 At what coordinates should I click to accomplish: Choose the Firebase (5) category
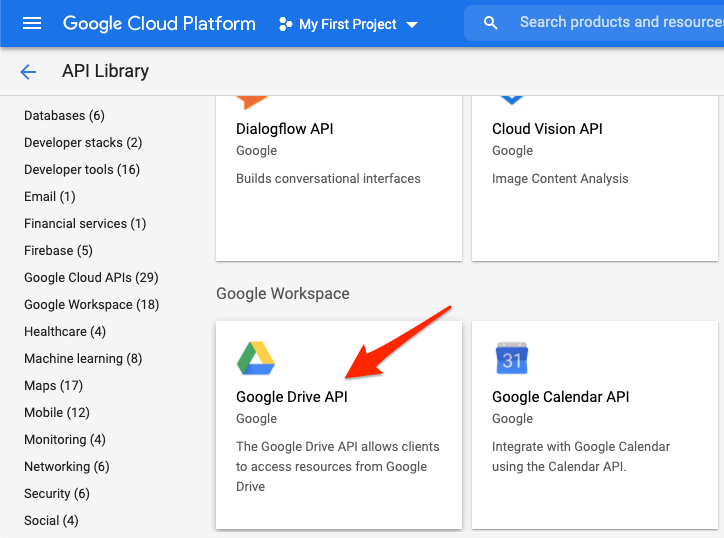58,251
